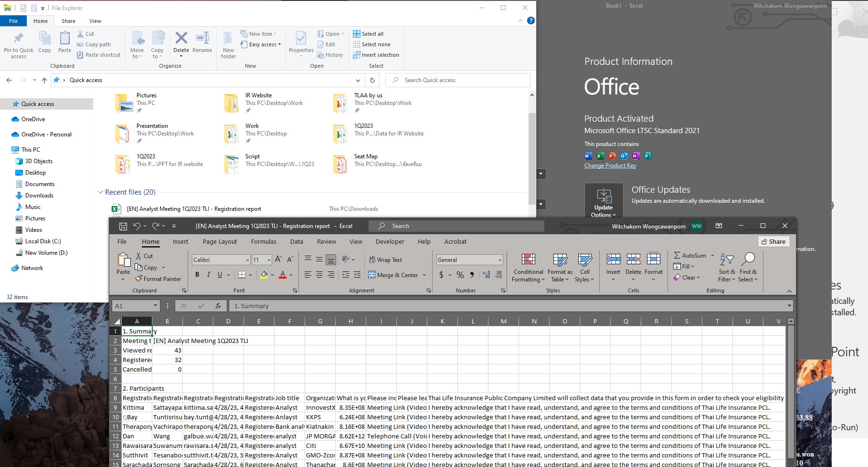Click New folder icon in File Explorer
The height and width of the screenshot is (467, 868).
[228, 38]
